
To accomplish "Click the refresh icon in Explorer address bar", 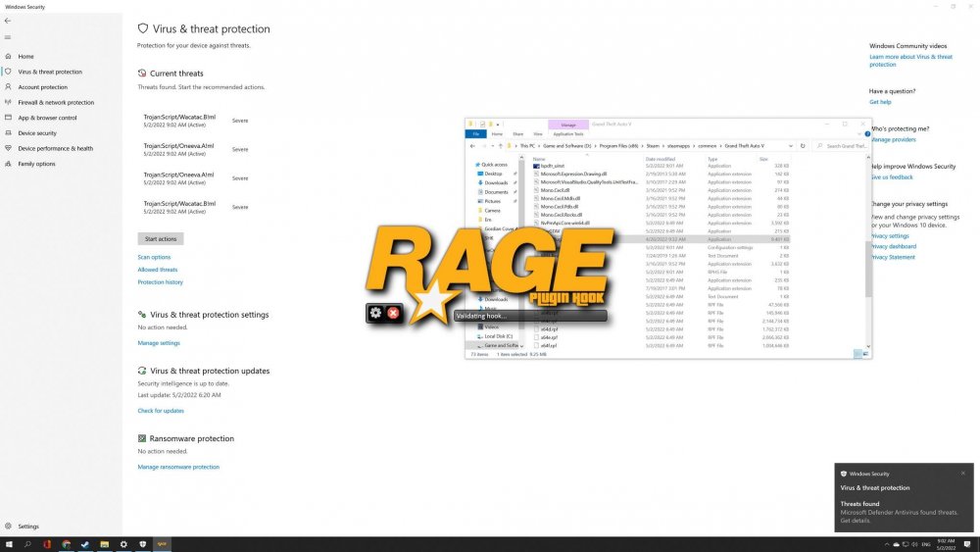I will pyautogui.click(x=803, y=146).
